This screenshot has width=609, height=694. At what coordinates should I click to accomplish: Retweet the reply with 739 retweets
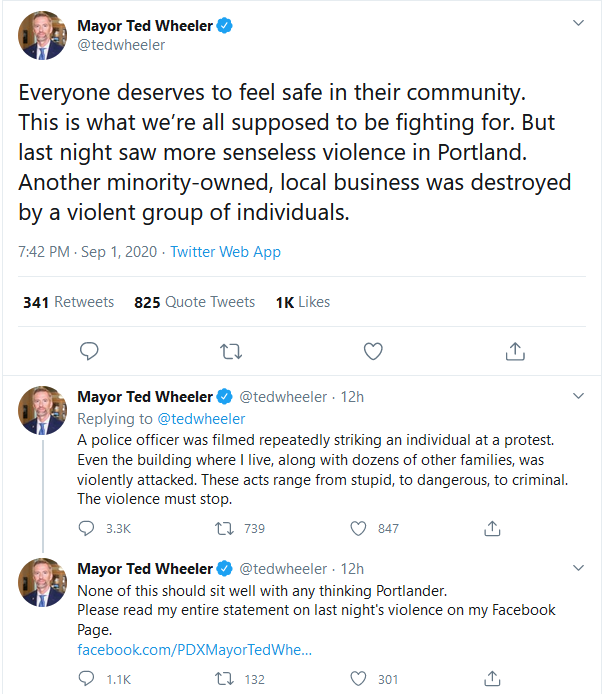[224, 528]
